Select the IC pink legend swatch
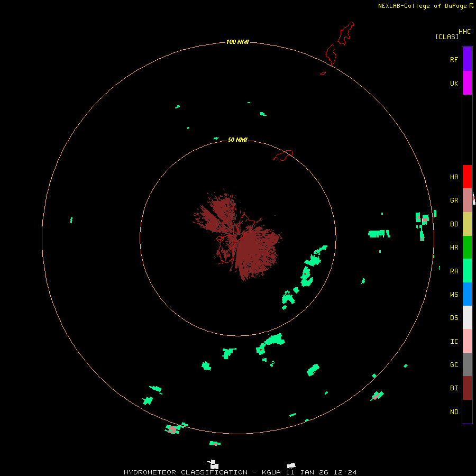The width and height of the screenshot is (476, 476). pos(467,341)
